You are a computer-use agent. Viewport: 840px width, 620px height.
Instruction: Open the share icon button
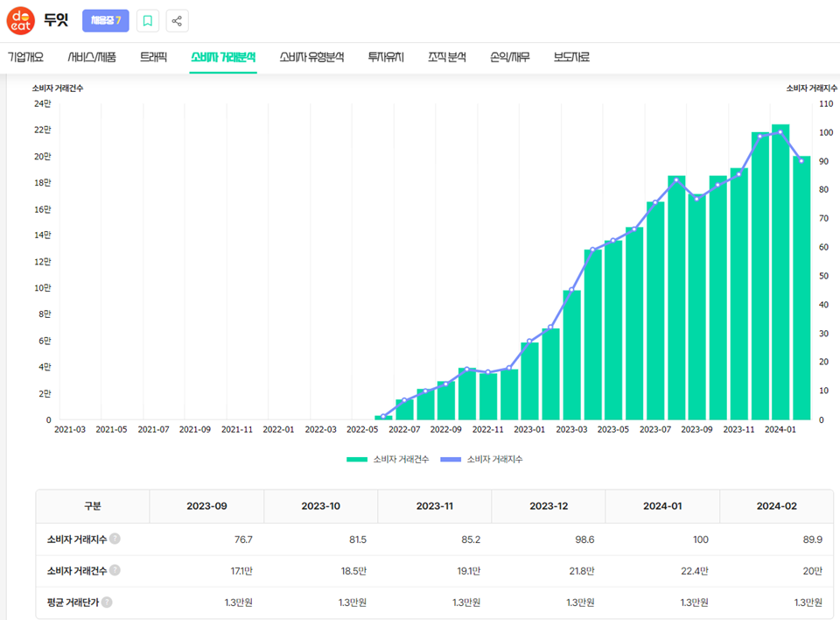click(x=177, y=21)
